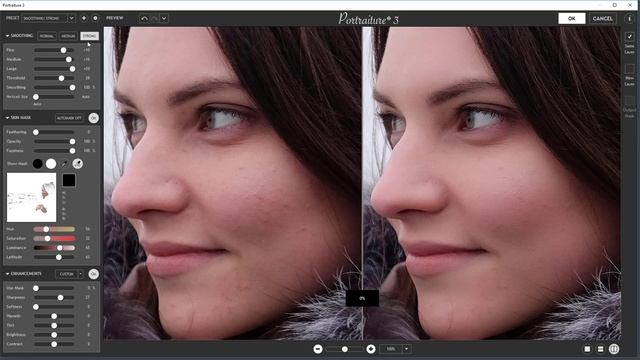This screenshot has width=640, height=360.
Task: Open preset settings gear icon
Action: tap(95, 18)
